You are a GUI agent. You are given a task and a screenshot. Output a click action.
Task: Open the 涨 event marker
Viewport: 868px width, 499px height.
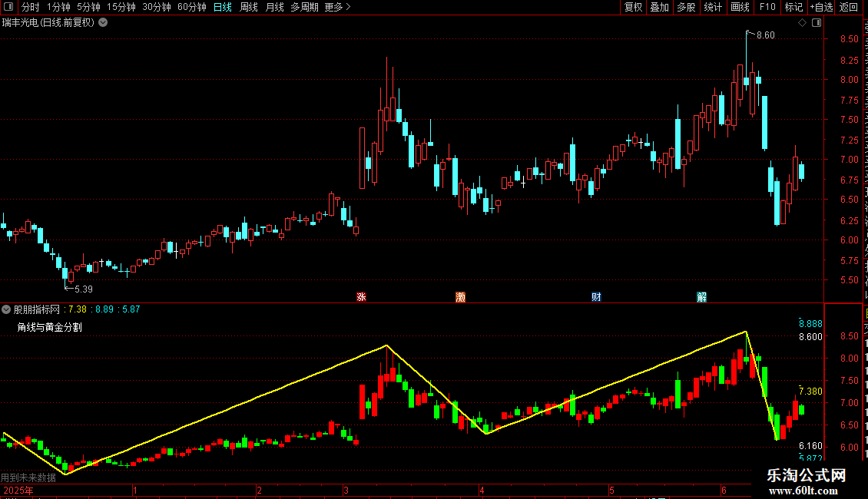click(362, 297)
